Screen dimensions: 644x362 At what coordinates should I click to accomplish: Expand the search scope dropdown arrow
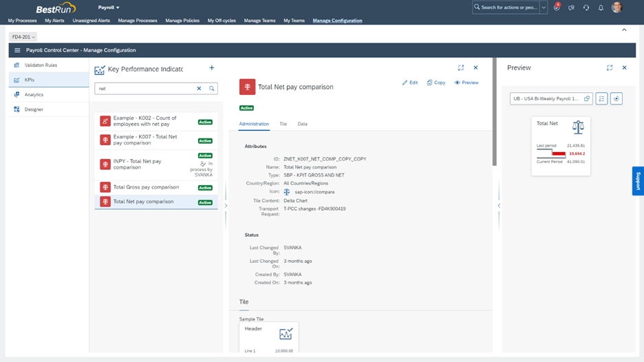coord(544,8)
